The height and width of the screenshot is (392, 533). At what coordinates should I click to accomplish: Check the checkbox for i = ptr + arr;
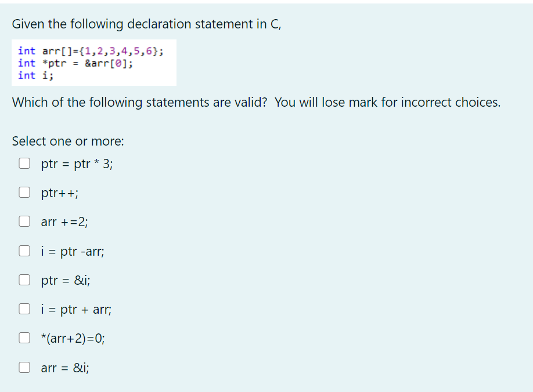[x=24, y=308]
